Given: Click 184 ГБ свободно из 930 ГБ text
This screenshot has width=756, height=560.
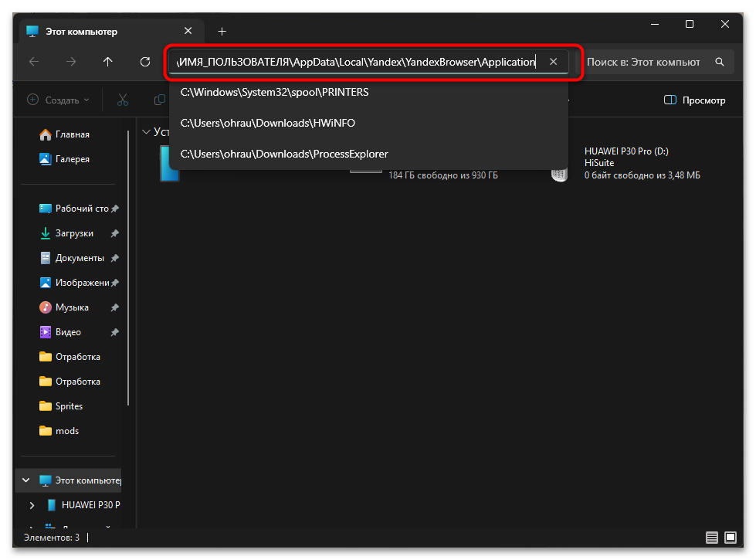Looking at the screenshot, I should (x=443, y=175).
